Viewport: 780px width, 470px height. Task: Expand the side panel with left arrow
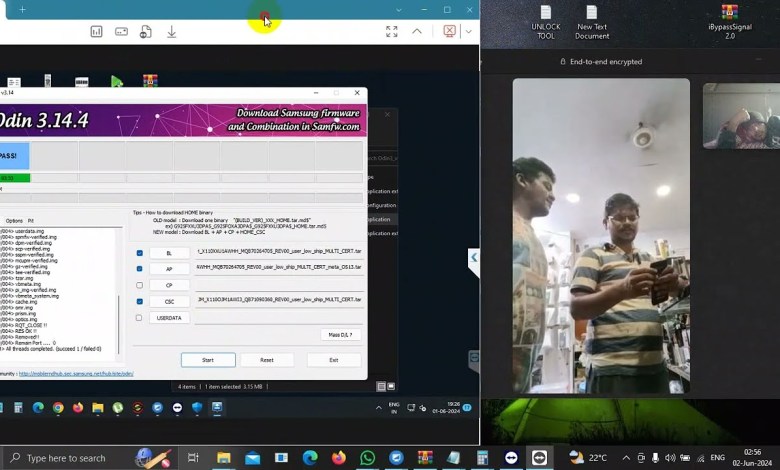pos(474,258)
